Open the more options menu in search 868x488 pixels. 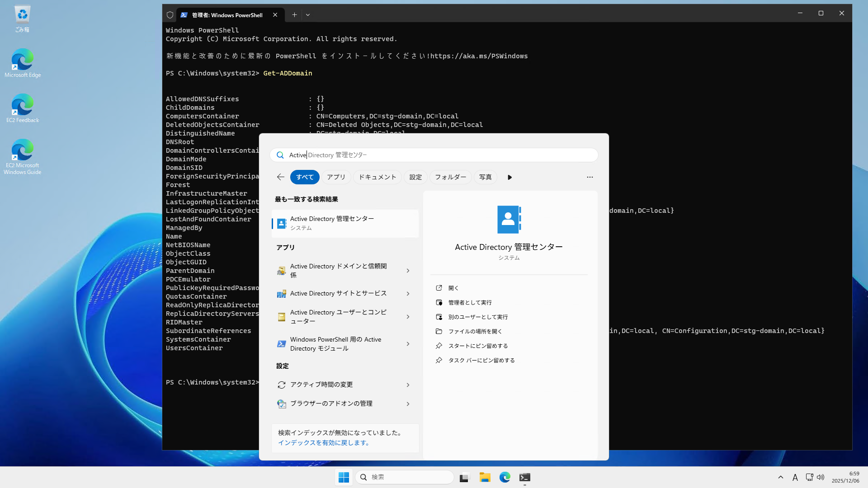pyautogui.click(x=590, y=177)
